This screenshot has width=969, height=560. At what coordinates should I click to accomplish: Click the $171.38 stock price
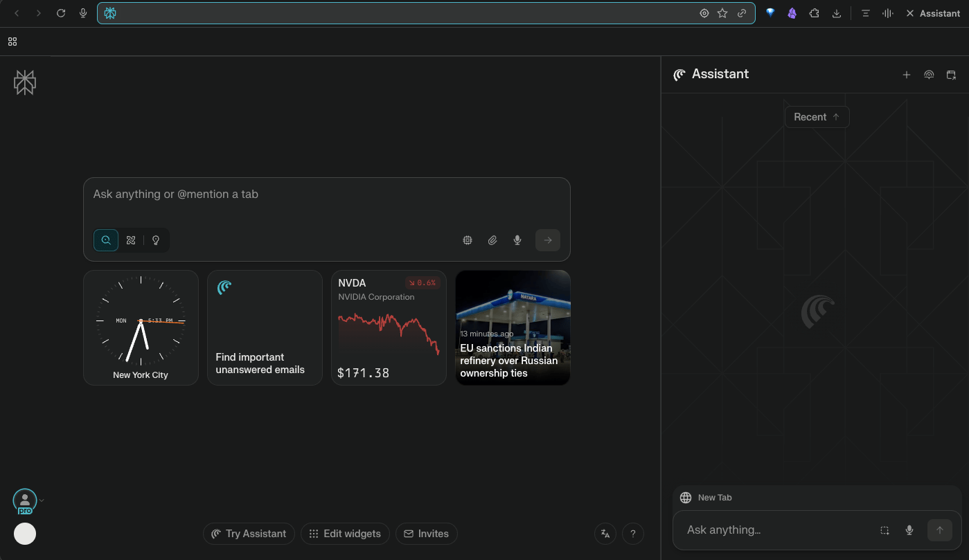point(363,373)
